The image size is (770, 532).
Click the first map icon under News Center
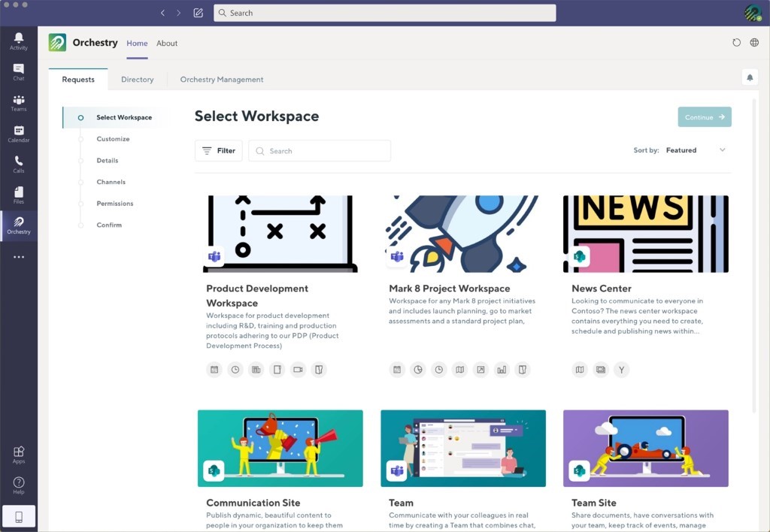coord(580,370)
